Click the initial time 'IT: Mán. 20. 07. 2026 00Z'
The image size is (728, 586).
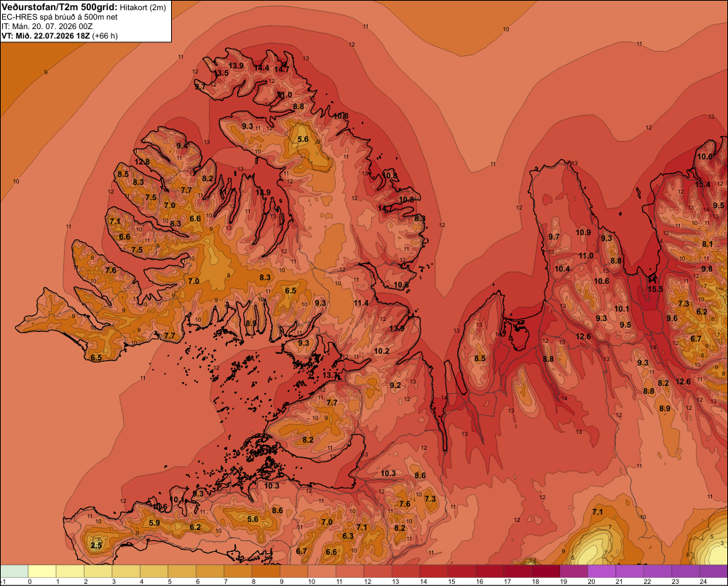coord(47,26)
